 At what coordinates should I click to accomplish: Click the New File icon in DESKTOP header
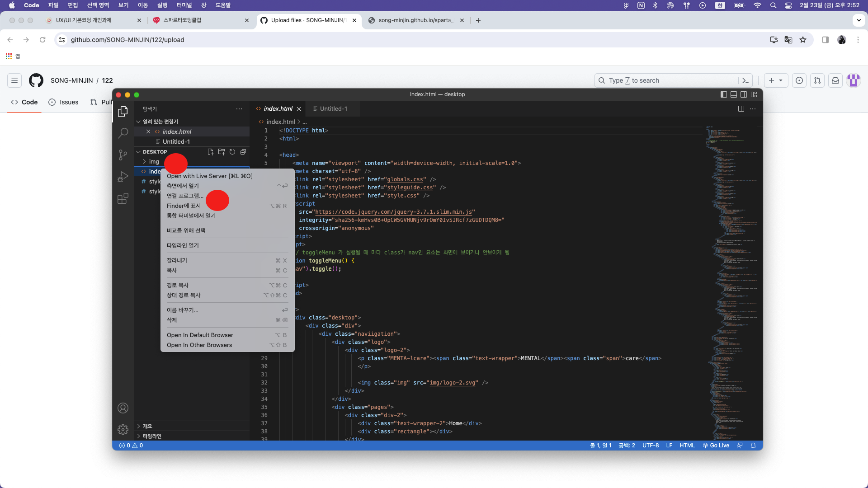pos(211,152)
